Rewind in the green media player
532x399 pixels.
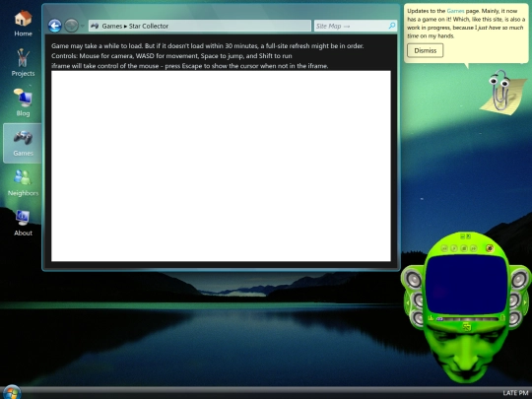[x=444, y=248]
